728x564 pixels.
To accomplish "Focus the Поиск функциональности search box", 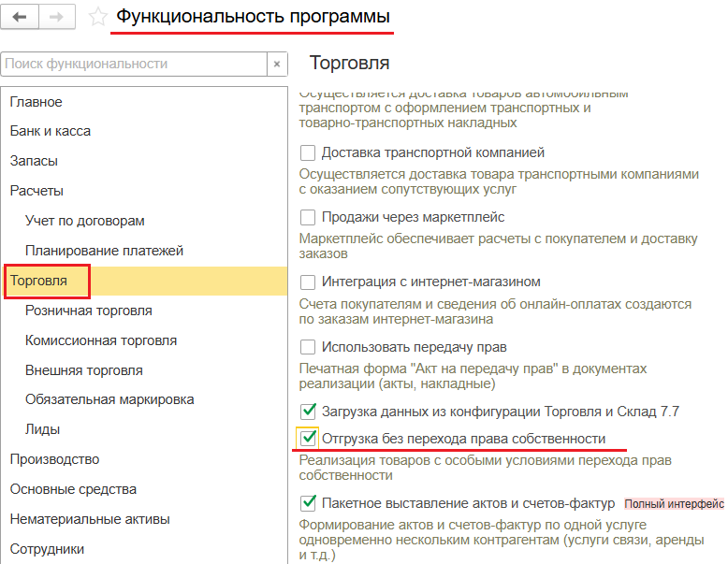I will pyautogui.click(x=134, y=64).
